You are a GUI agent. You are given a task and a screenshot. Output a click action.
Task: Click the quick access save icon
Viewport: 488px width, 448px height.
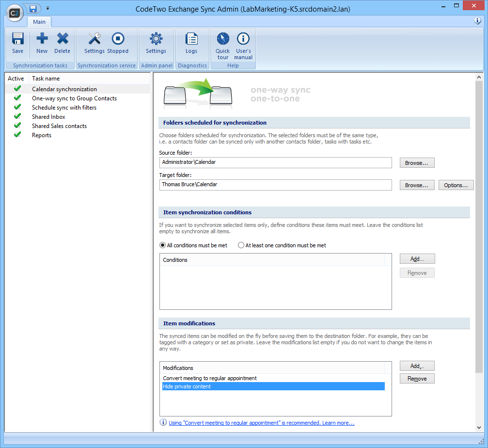33,9
